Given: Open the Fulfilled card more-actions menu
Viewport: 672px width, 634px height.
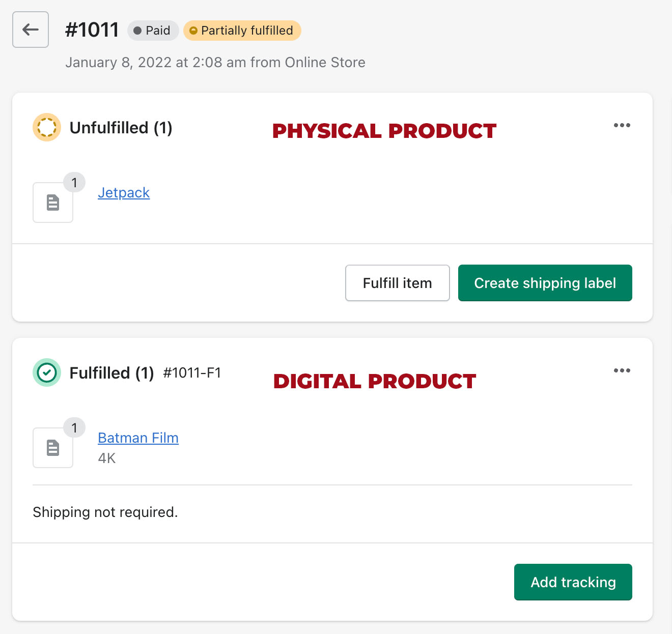Looking at the screenshot, I should [x=622, y=370].
